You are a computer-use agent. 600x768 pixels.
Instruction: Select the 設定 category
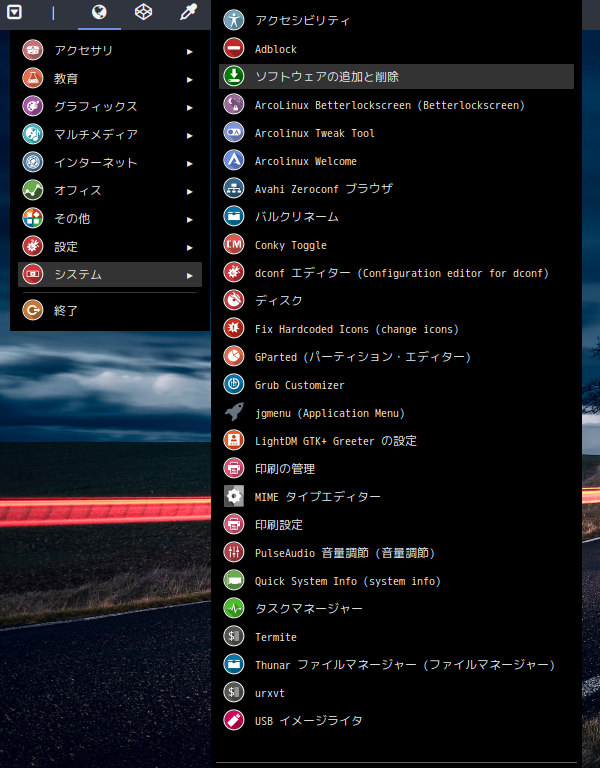(110, 246)
